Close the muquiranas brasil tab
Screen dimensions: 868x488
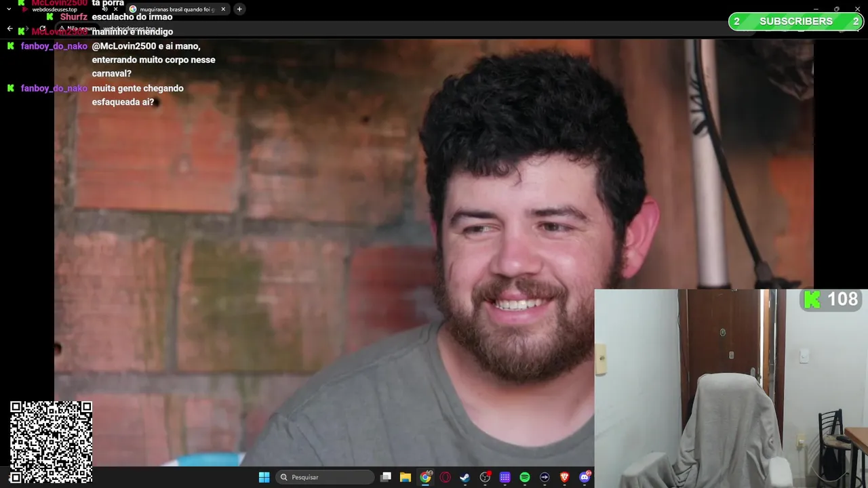pos(223,9)
